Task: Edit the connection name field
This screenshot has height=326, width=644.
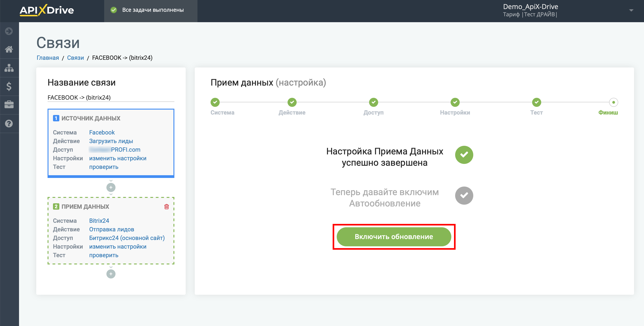Action: 111,98
